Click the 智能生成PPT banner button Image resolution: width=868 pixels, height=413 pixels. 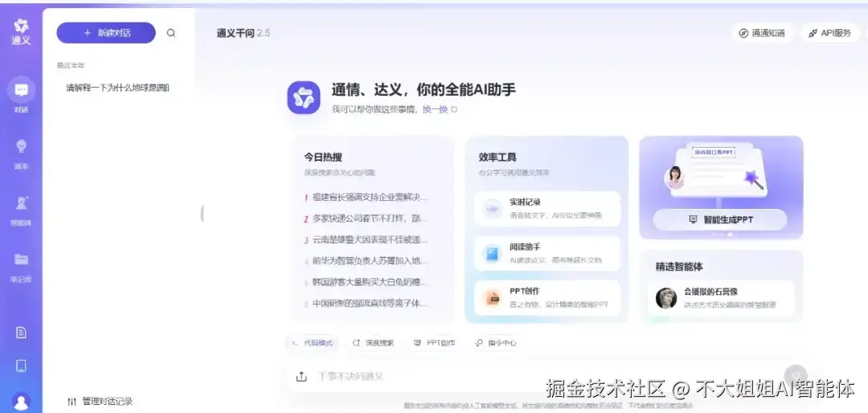pos(719,220)
